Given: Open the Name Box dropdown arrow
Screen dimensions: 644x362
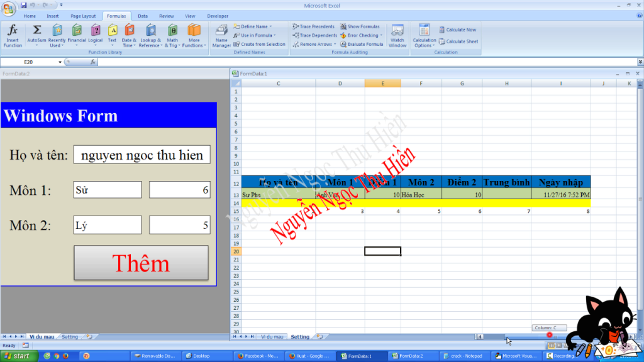Looking at the screenshot, I should pos(60,62).
